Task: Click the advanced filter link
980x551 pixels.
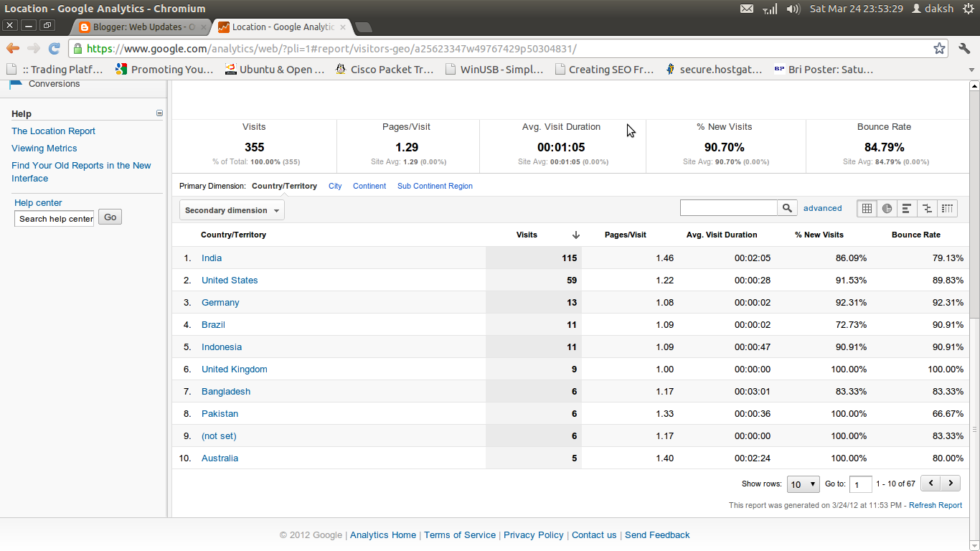Action: point(822,207)
